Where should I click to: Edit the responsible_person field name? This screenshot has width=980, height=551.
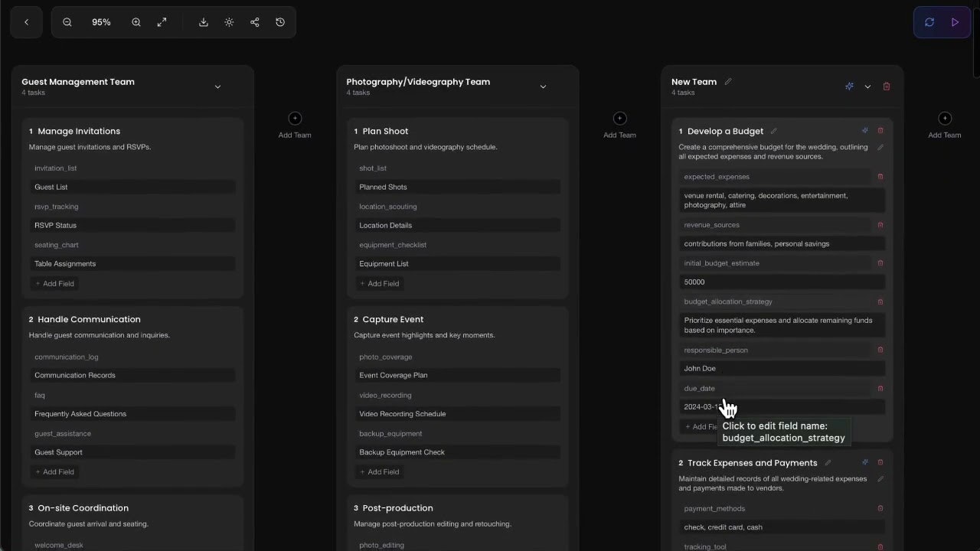tap(775, 350)
